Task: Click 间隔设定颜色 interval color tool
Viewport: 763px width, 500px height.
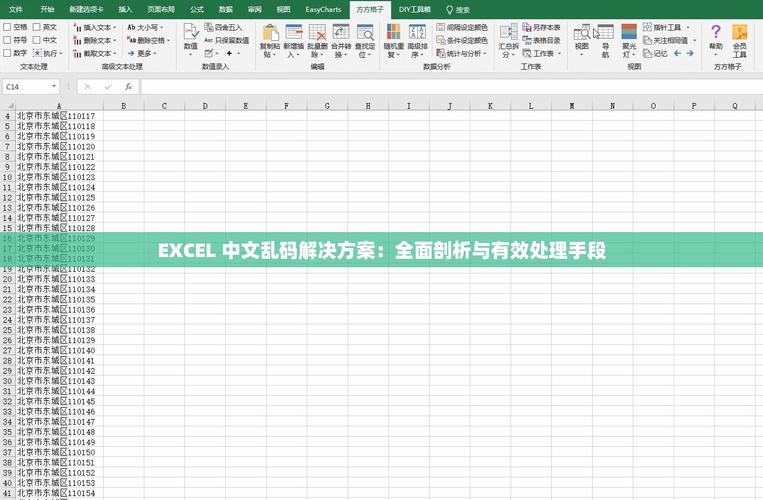Action: click(x=462, y=27)
